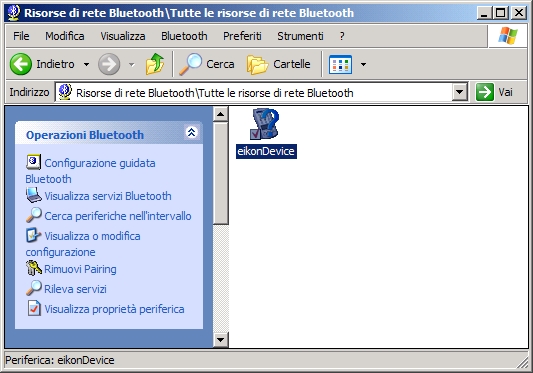Open Visualizza proprietà periferica link
Screen dimensions: 533x373
click(114, 309)
